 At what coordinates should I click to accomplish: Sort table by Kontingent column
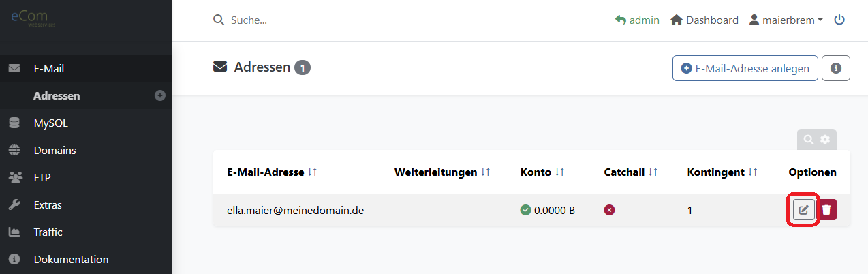(x=753, y=172)
